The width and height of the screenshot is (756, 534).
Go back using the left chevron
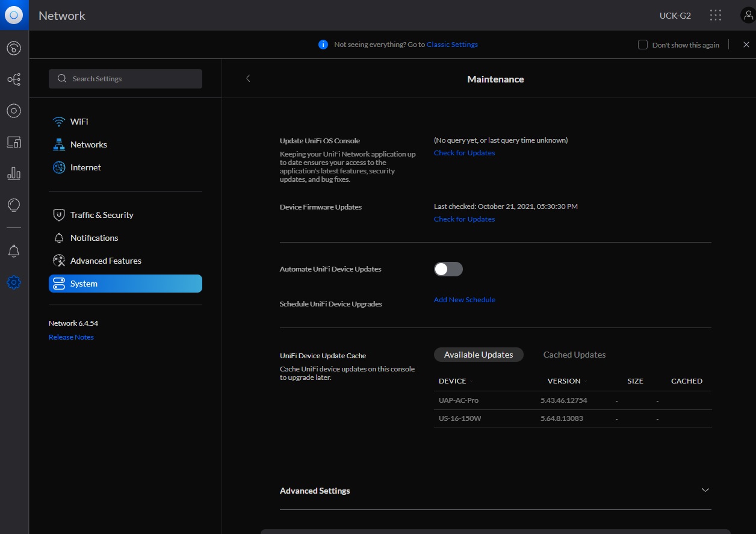pos(248,78)
